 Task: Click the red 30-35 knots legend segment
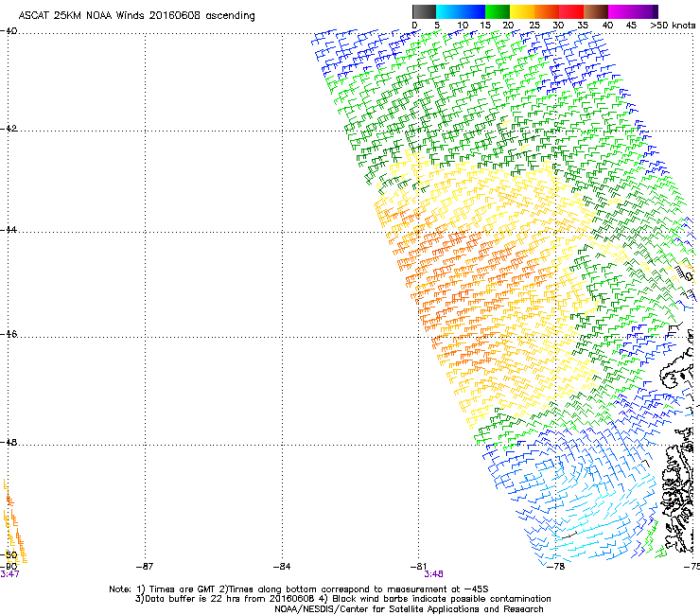(571, 11)
